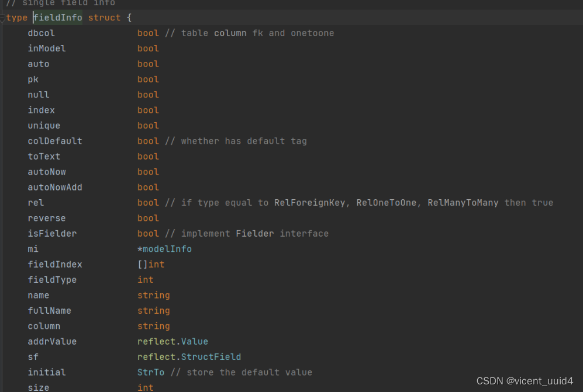Select the 'null' field name

pyautogui.click(x=38, y=95)
